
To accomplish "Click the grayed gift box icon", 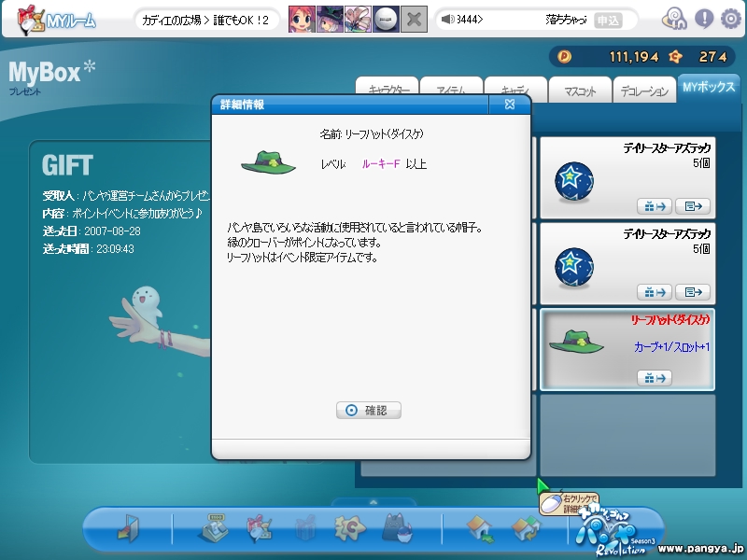I will (305, 528).
